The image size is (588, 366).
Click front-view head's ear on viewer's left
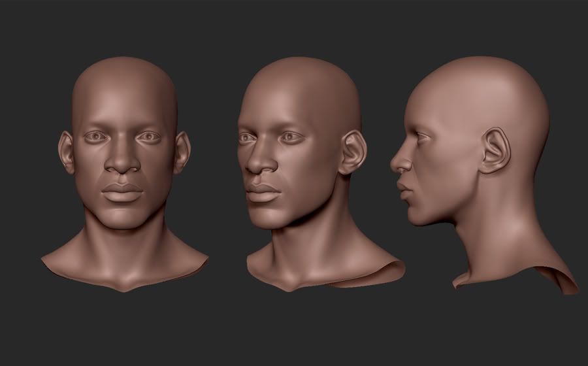67,153
